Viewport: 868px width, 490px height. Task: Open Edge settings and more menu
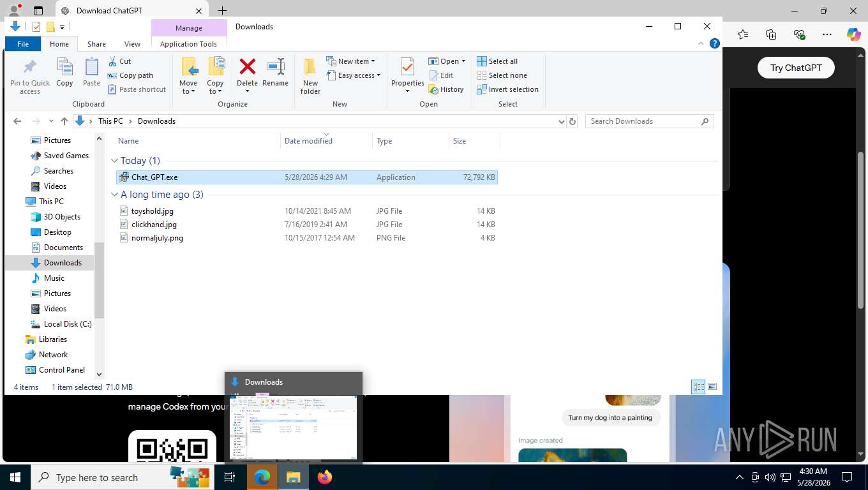827,34
